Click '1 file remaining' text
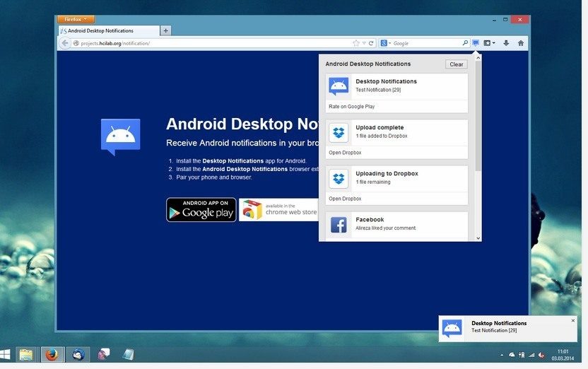 pyautogui.click(x=373, y=182)
